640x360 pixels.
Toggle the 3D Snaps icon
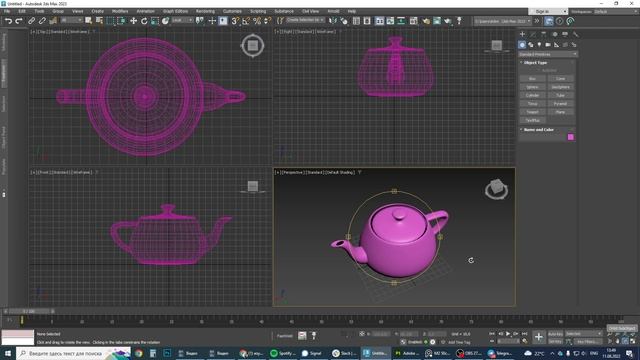pyautogui.click(x=235, y=21)
